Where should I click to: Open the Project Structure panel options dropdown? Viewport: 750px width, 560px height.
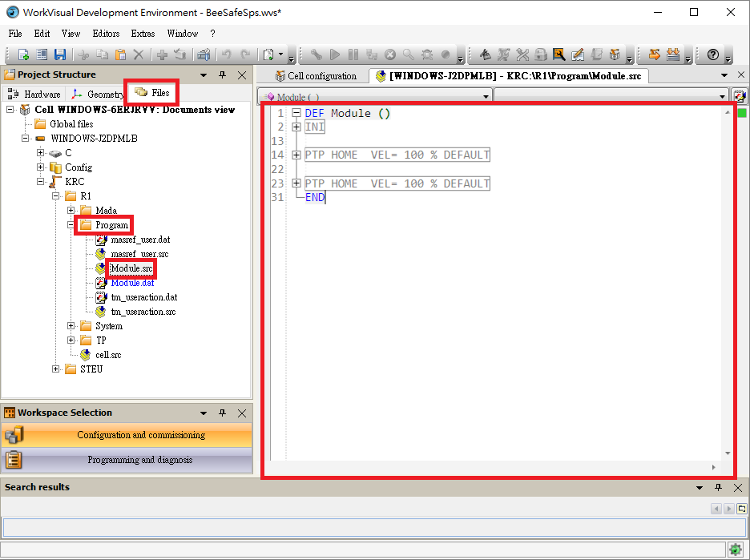coord(204,75)
